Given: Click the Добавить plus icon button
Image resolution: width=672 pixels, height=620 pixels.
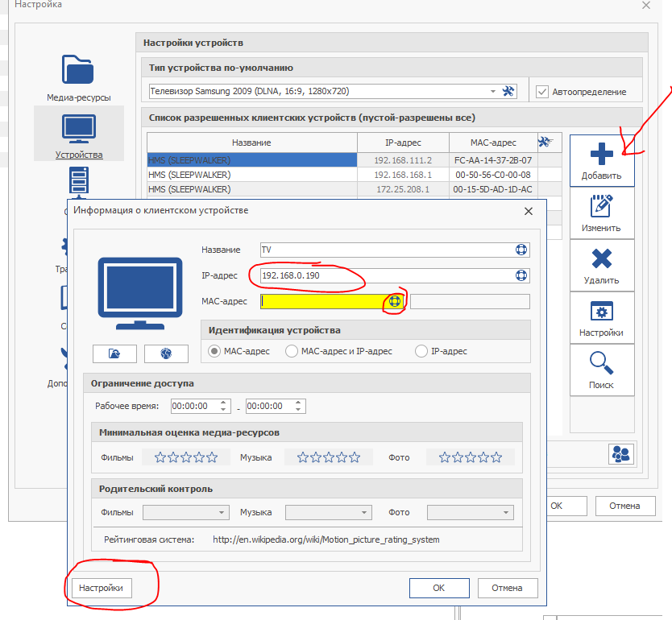Looking at the screenshot, I should pos(601,159).
